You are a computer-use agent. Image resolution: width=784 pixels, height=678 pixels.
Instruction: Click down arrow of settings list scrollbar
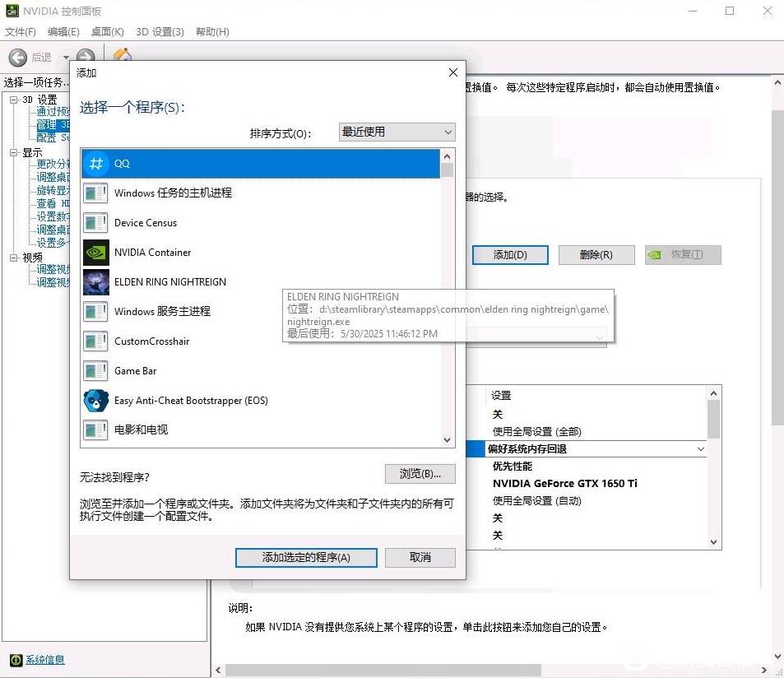pyautogui.click(x=713, y=542)
